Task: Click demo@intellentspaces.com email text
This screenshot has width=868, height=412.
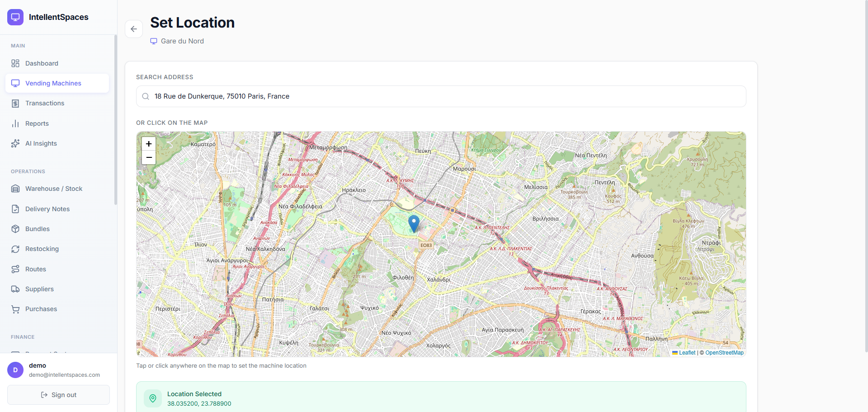Action: point(64,375)
